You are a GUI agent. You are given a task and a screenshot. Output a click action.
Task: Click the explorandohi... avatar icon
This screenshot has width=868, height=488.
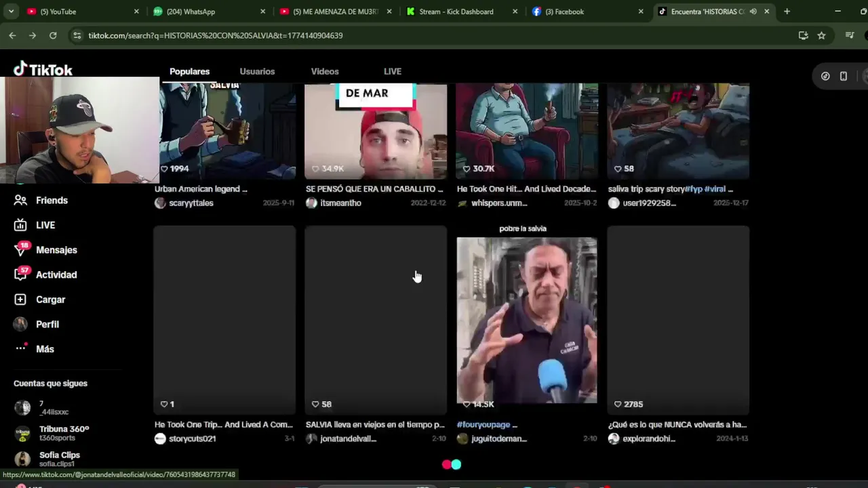click(x=614, y=439)
